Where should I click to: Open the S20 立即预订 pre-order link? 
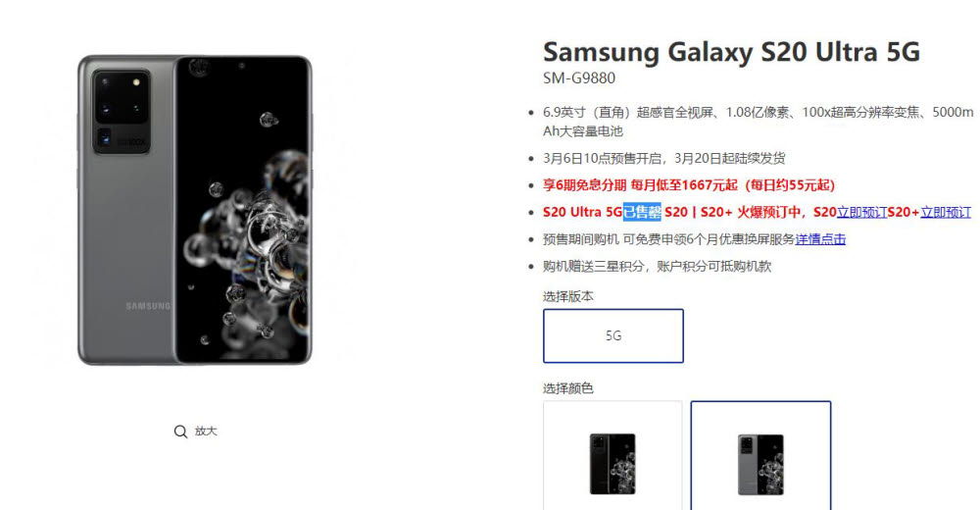point(861,212)
